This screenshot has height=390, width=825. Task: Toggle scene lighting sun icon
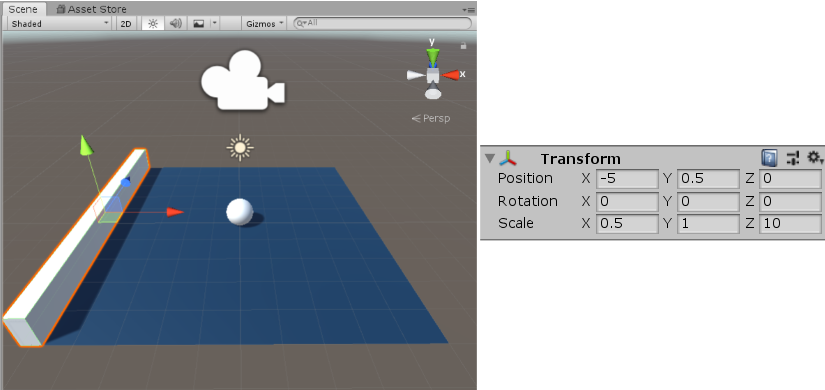pyautogui.click(x=153, y=23)
